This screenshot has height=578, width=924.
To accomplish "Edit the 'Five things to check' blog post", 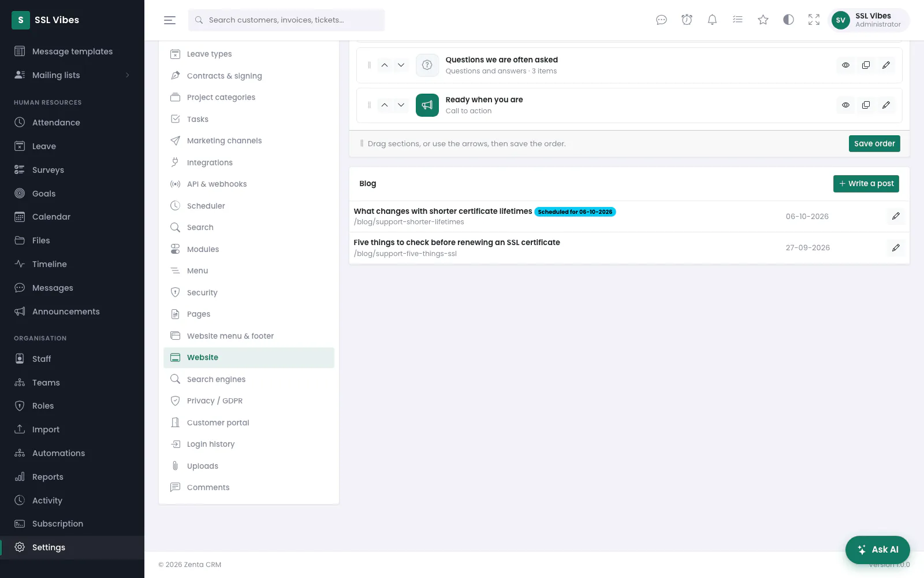I will point(896,248).
